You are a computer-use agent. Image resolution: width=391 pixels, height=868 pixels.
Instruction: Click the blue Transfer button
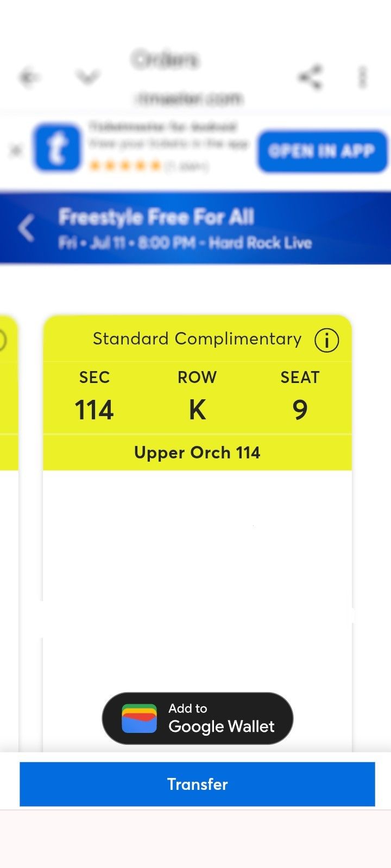[x=197, y=784]
